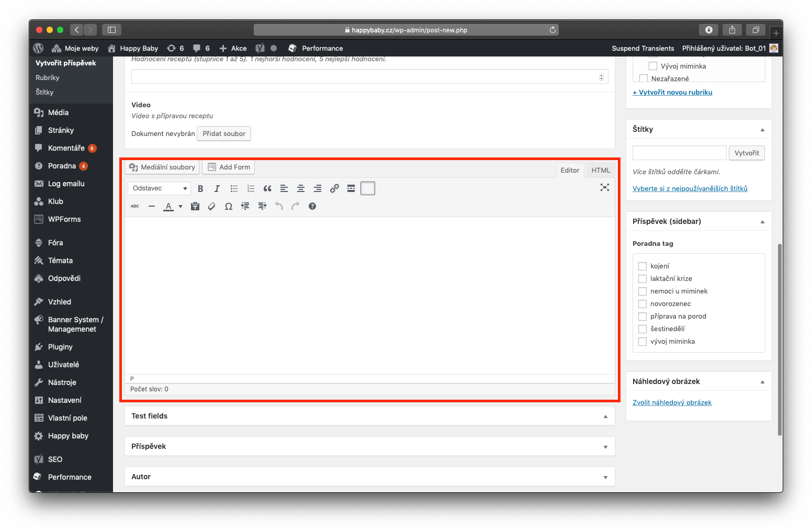Insert a blockquote in the editor
The height and width of the screenshot is (531, 812).
tap(267, 188)
